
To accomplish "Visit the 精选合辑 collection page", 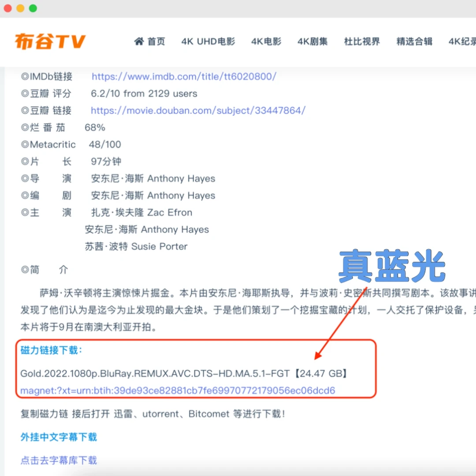I will coord(414,41).
